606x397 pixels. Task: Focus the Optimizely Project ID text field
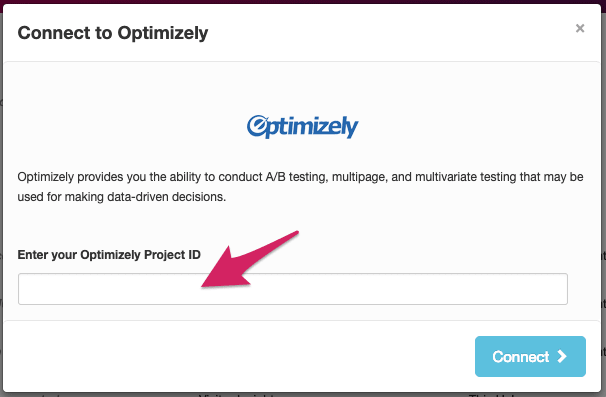[293, 289]
